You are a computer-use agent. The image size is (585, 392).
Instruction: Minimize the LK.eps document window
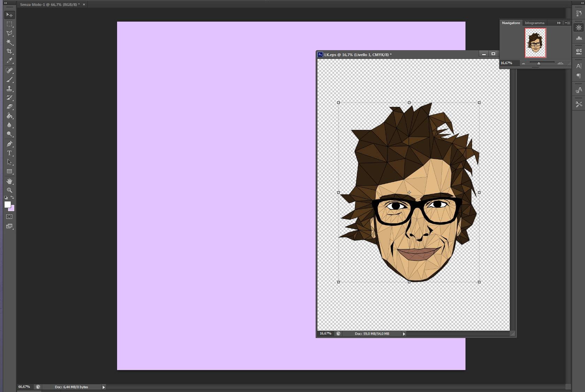click(x=484, y=54)
